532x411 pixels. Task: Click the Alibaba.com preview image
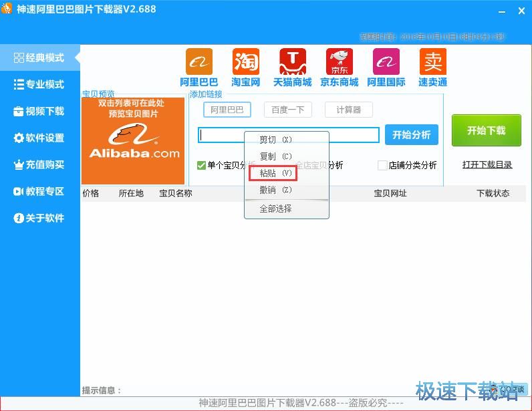point(133,141)
